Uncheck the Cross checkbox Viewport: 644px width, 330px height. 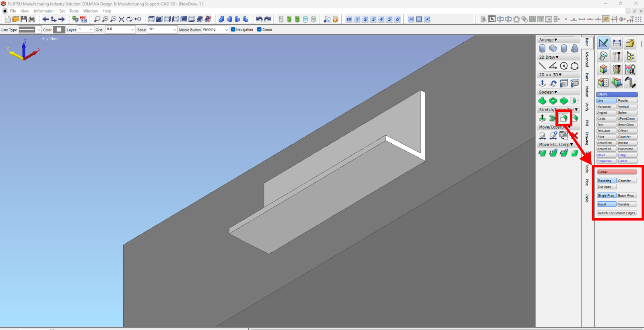coord(259,29)
